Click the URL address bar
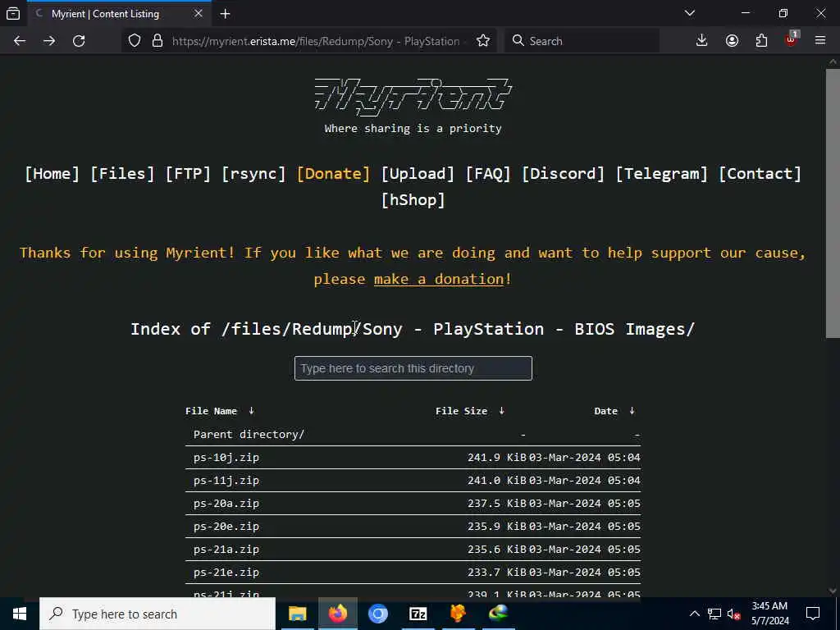The height and width of the screenshot is (630, 840). click(x=316, y=41)
